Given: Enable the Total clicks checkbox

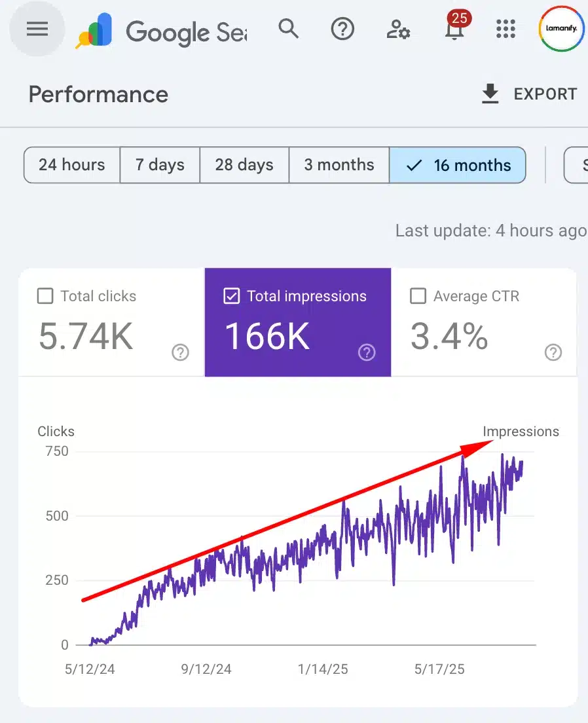Looking at the screenshot, I should [45, 296].
